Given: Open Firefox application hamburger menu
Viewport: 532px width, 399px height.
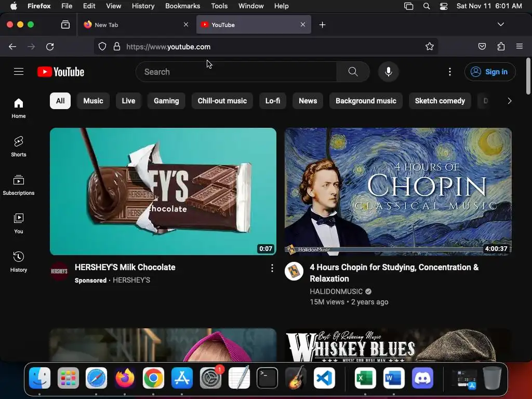Looking at the screenshot, I should (x=520, y=46).
